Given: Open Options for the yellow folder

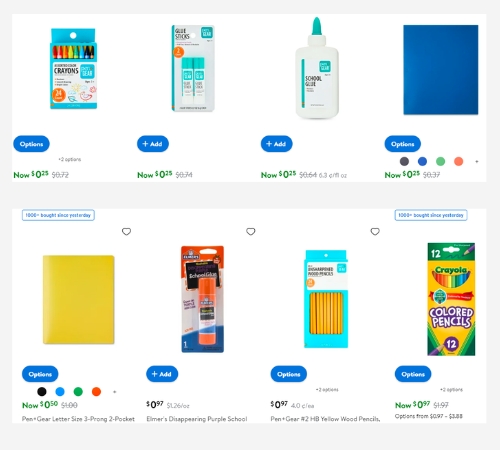Looking at the screenshot, I should point(40,374).
